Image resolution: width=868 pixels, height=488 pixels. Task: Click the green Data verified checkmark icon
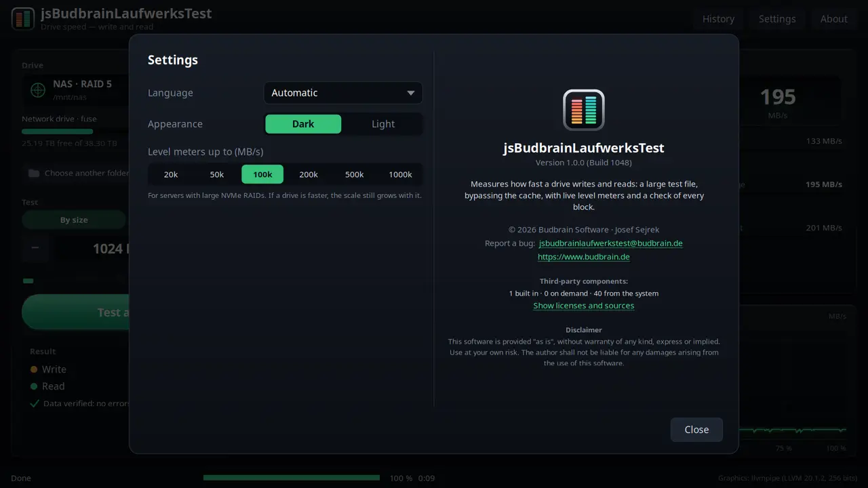pyautogui.click(x=35, y=403)
